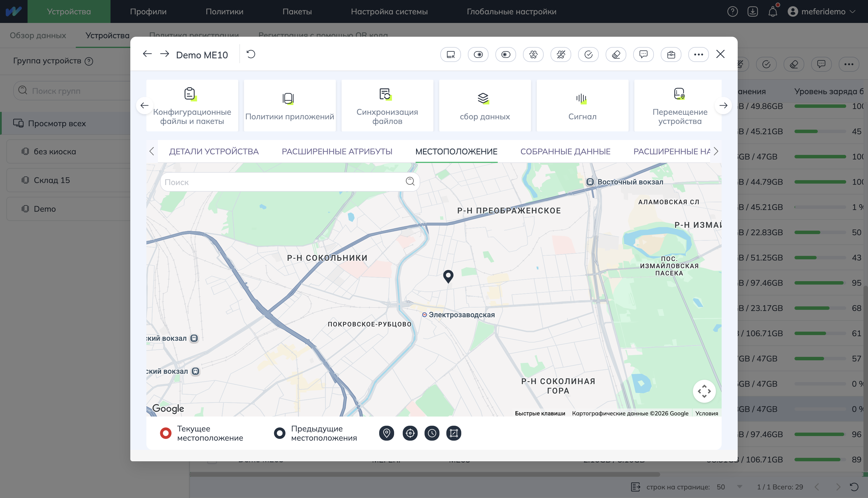The image size is (868, 498).
Task: Open Профили in top navigation
Action: coord(148,12)
